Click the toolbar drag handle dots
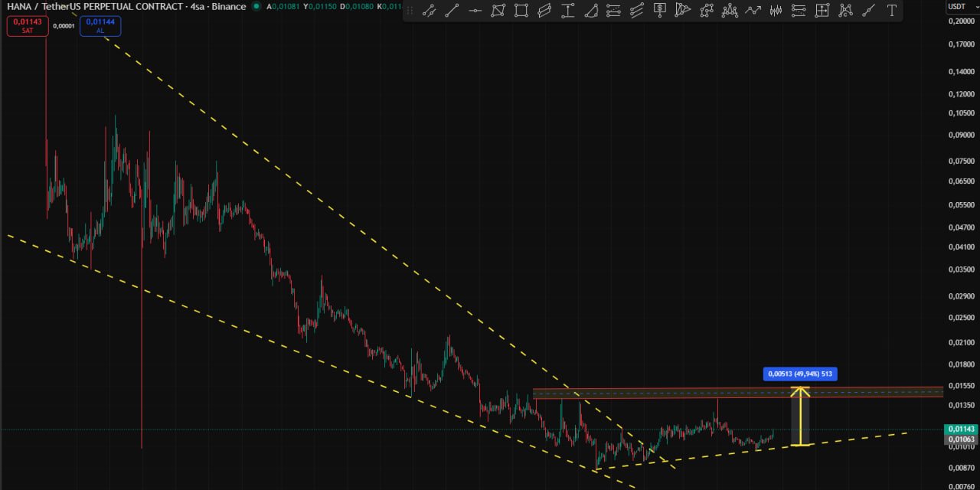The width and height of the screenshot is (980, 490). click(410, 11)
